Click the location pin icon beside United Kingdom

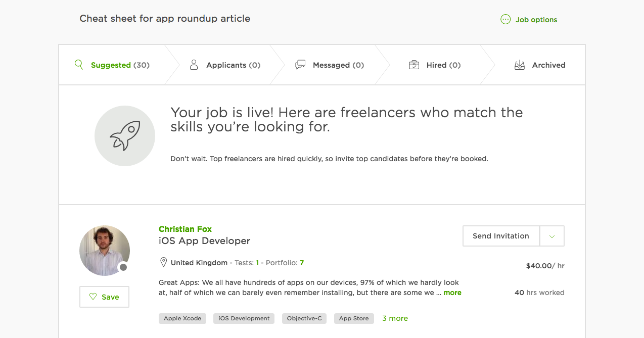(x=163, y=263)
